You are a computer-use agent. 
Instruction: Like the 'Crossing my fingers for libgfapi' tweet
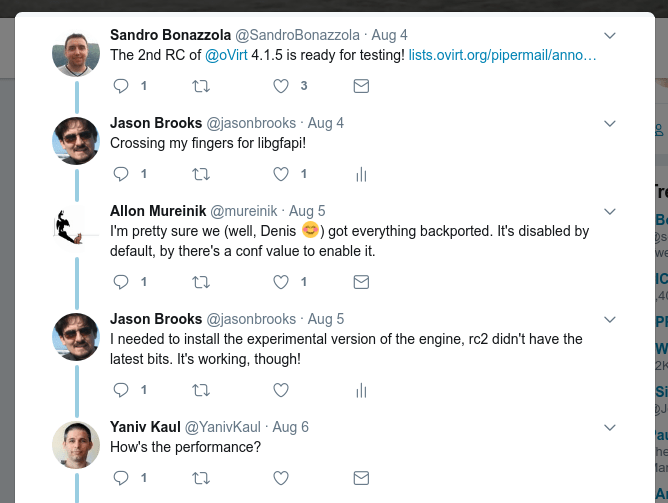pyautogui.click(x=282, y=174)
